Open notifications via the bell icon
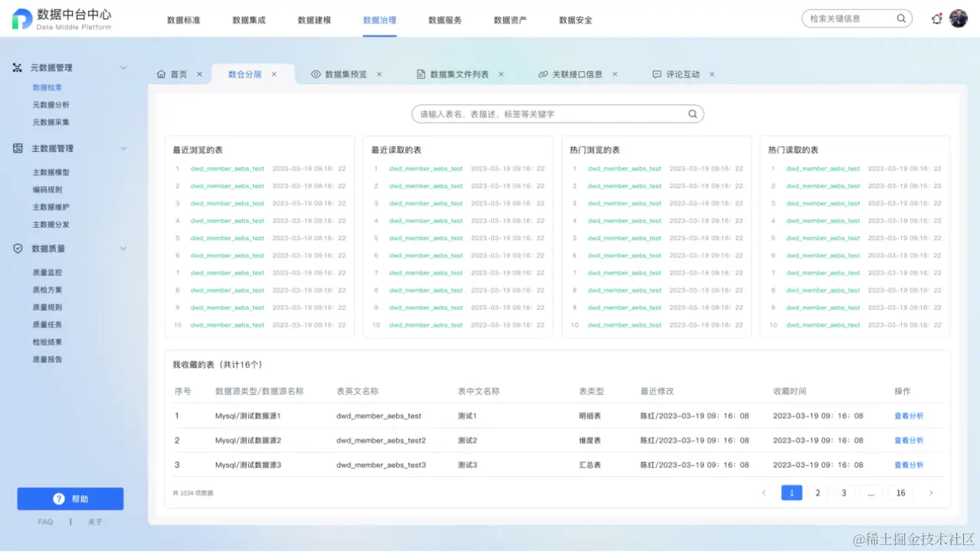 coord(936,18)
